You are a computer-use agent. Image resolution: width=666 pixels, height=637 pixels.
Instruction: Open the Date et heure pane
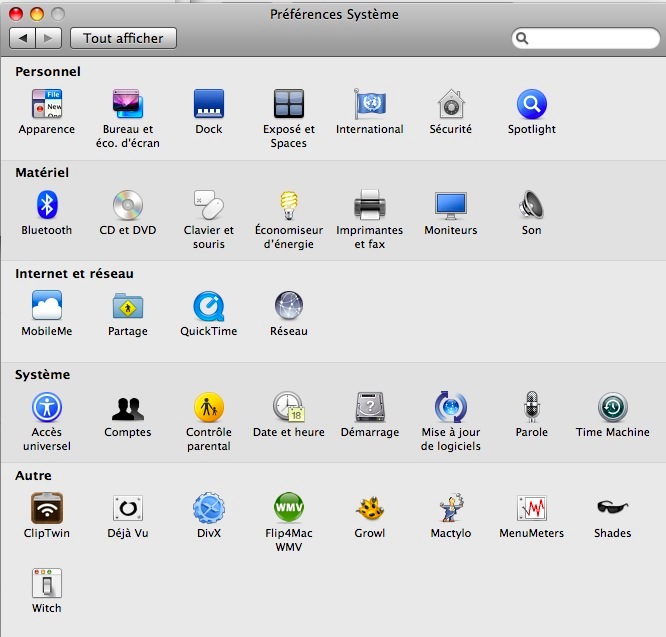point(288,408)
